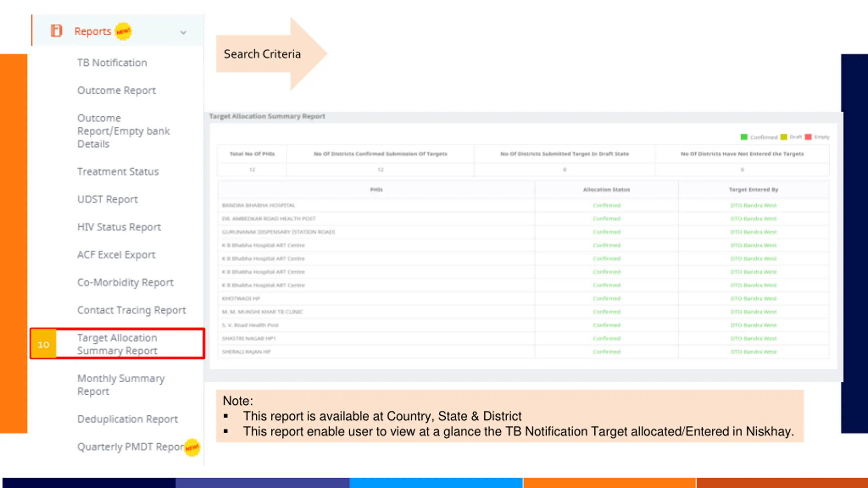Click the Confirmed legend label

coord(764,137)
